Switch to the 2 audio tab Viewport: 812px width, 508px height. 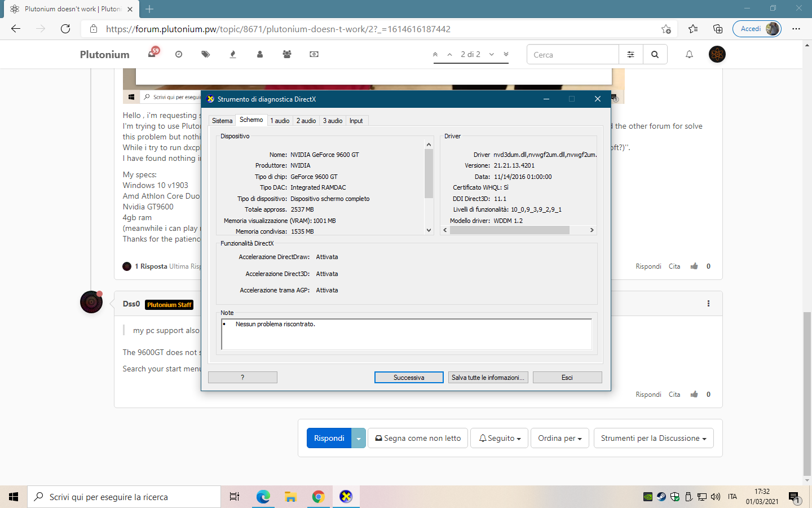click(306, 121)
